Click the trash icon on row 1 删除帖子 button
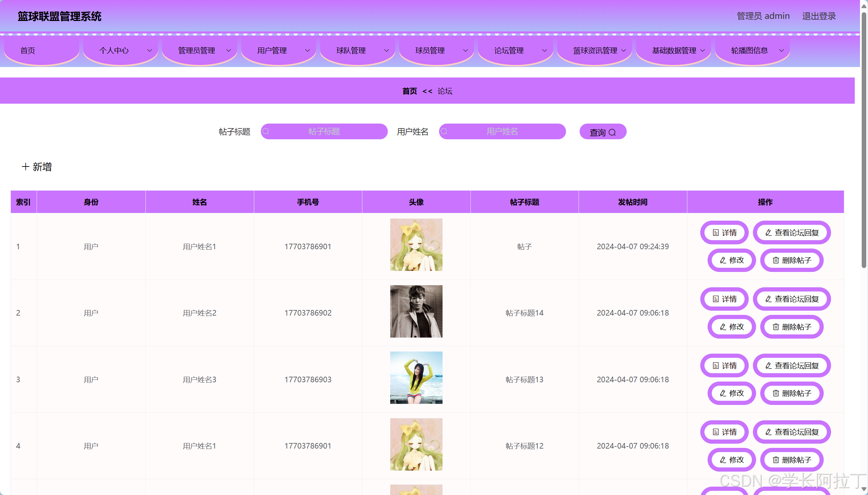The height and width of the screenshot is (495, 868). click(x=776, y=260)
